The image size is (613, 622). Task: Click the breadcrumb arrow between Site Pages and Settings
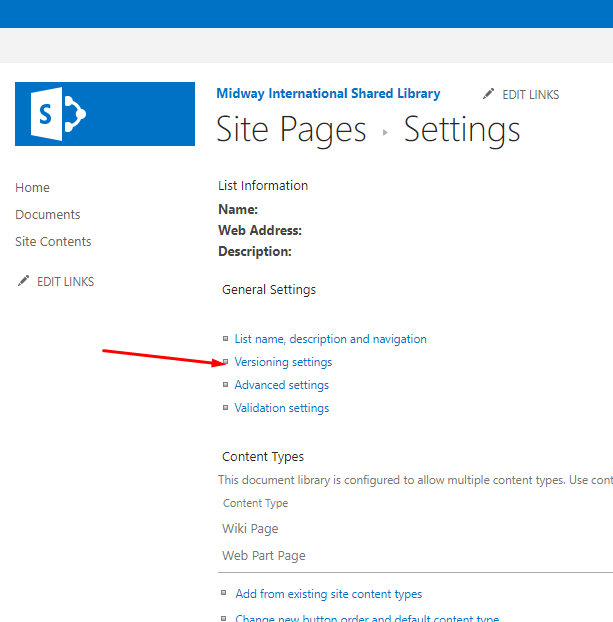[x=386, y=132]
